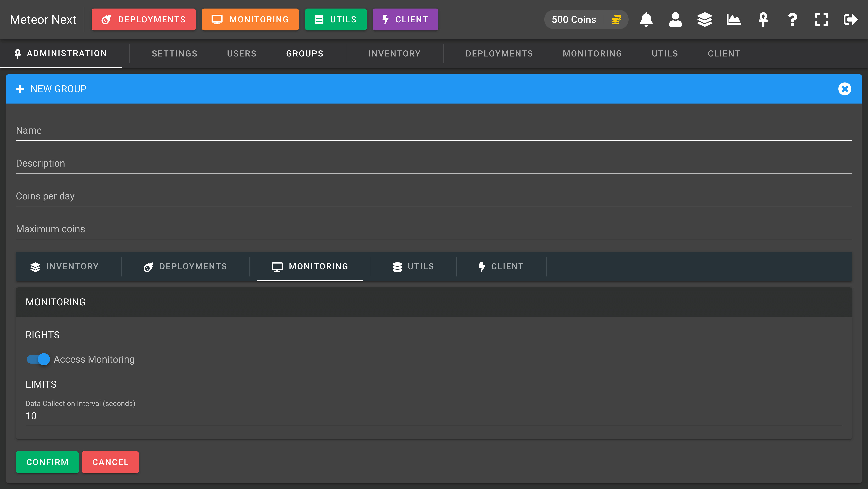
Task: Click the logout icon
Action: click(851, 19)
